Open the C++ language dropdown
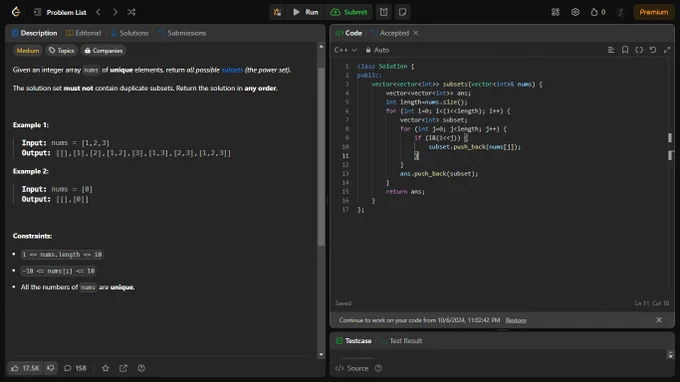680x382 pixels. (346, 50)
